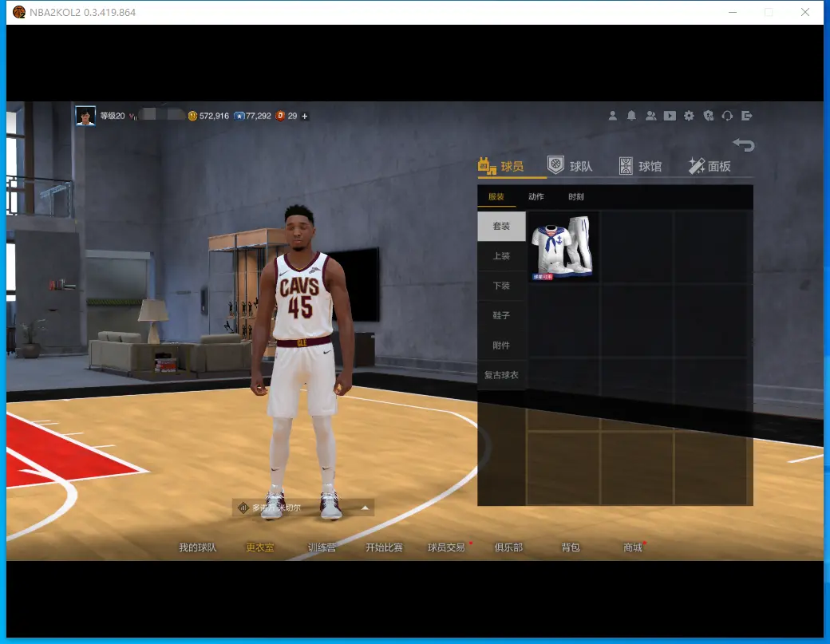Select the 附件 (Accessories) category
This screenshot has width=830, height=644.
501,345
